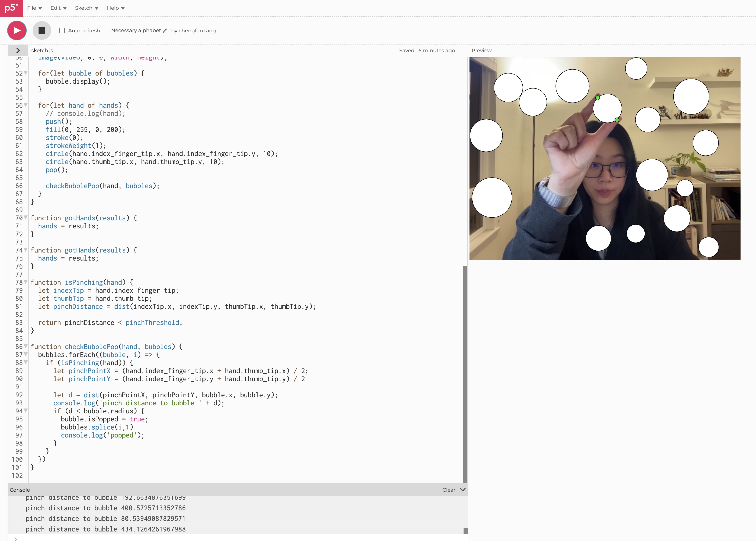The width and height of the screenshot is (756, 541).
Task: Fold the code block at line 52
Action: 26,73
